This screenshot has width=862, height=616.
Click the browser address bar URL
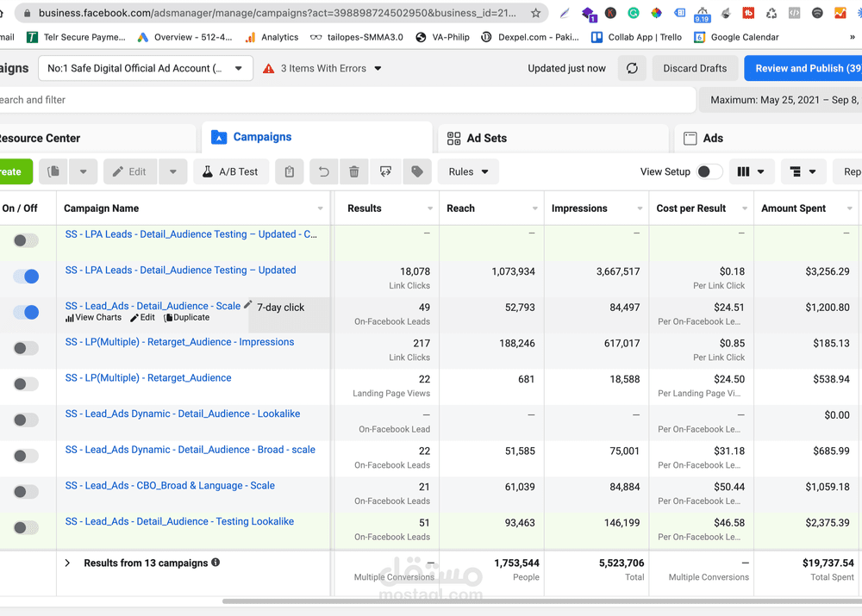click(x=277, y=13)
